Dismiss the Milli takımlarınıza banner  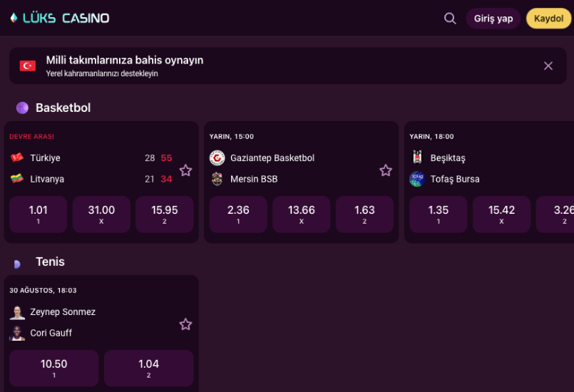pos(548,66)
